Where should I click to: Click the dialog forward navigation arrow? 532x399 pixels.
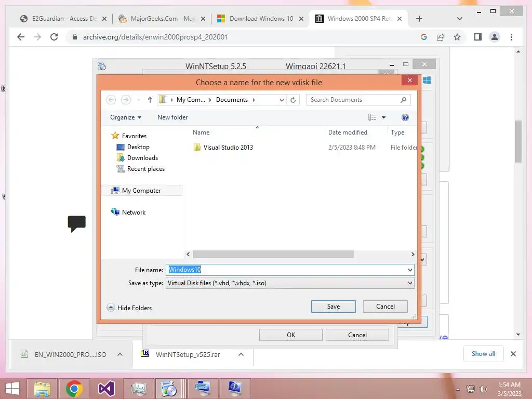pos(126,100)
